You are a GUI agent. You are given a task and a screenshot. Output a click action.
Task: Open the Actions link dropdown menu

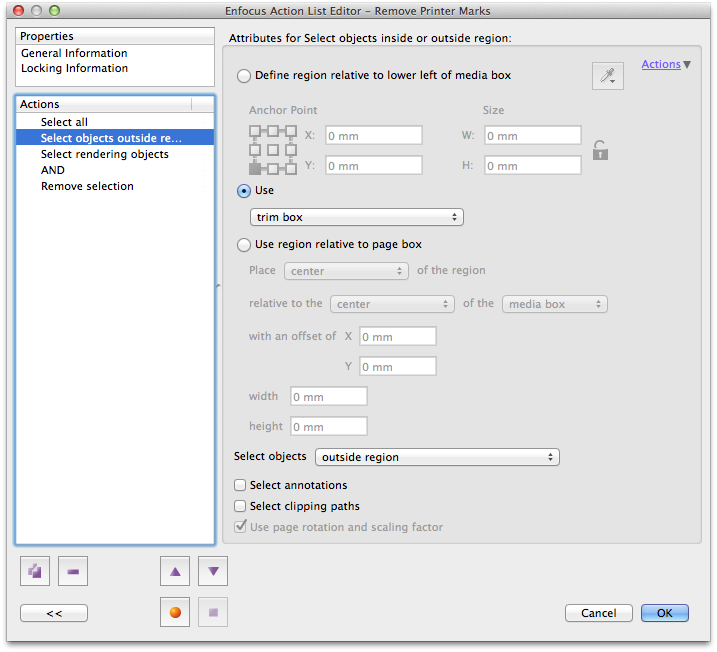click(666, 64)
